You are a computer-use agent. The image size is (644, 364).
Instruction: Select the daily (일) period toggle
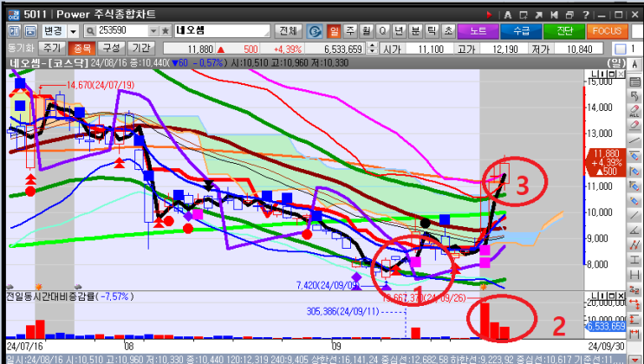[334, 31]
